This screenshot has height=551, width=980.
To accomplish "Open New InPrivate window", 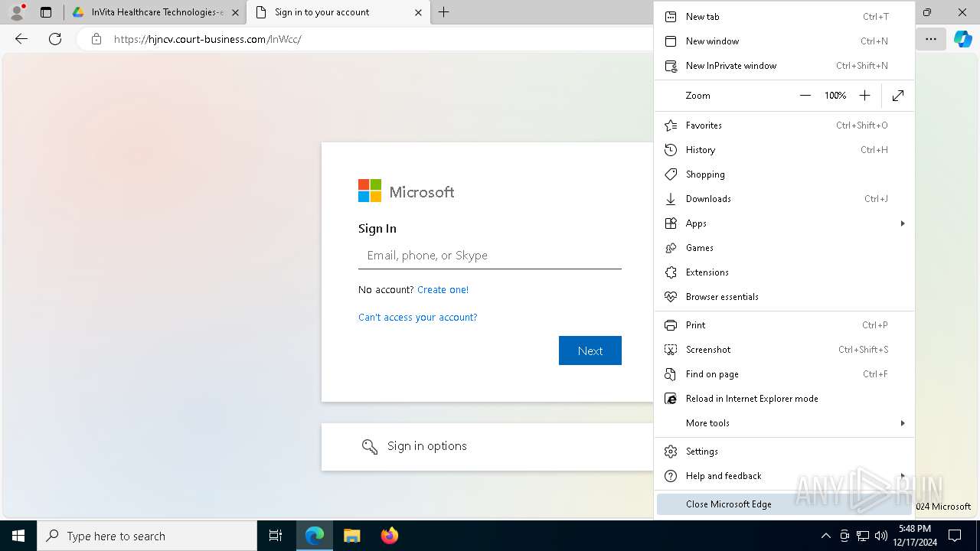I will click(785, 66).
